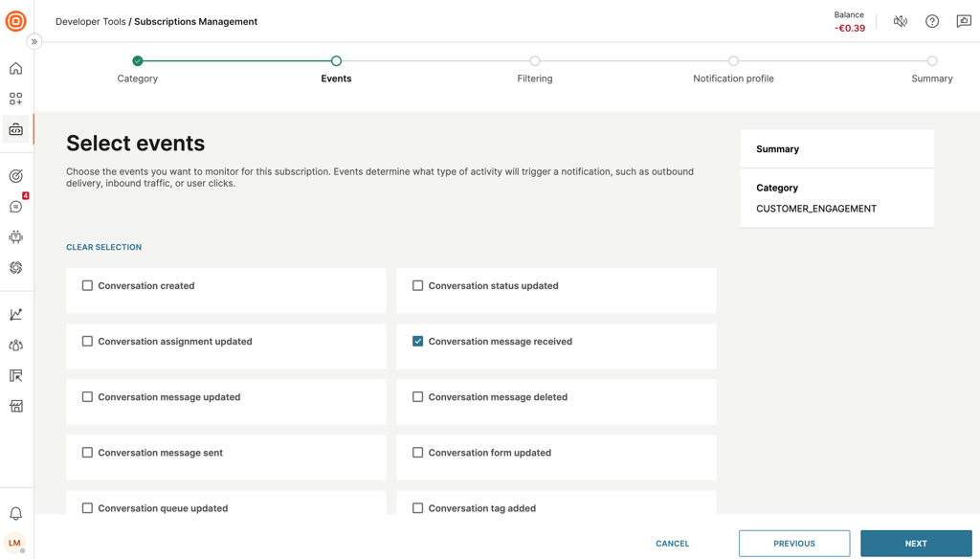
Task: Check Conversation message deleted
Action: coord(417,397)
